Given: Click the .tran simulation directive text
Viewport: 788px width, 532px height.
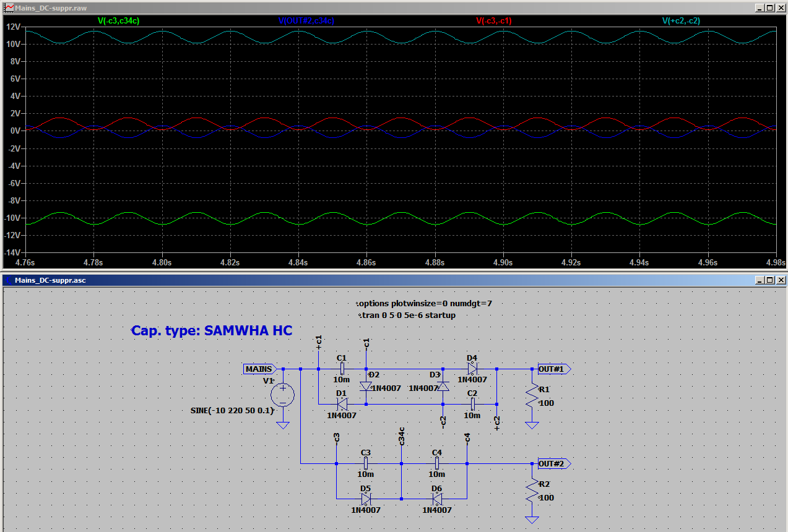Looking at the screenshot, I should point(407,315).
